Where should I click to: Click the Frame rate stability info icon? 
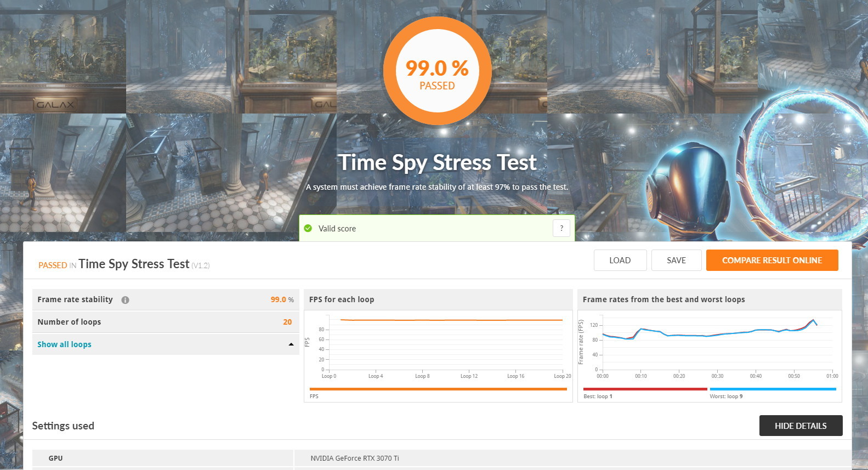[x=125, y=300]
